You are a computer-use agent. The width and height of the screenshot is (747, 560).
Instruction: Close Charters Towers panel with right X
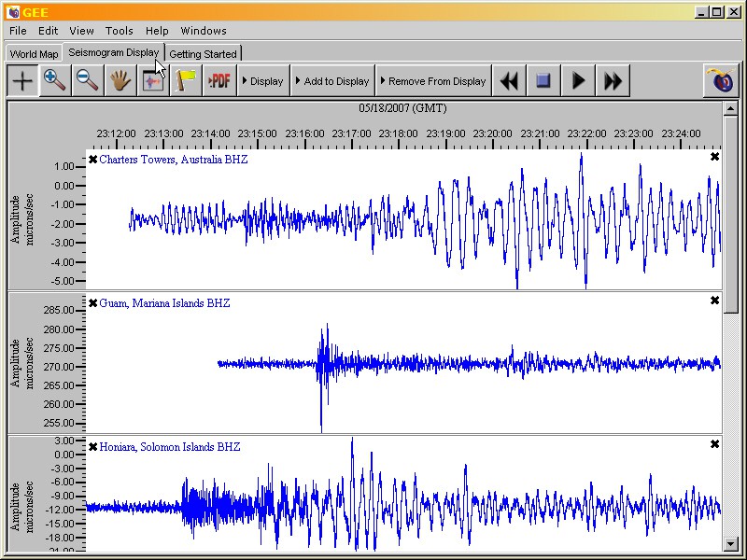pyautogui.click(x=714, y=157)
